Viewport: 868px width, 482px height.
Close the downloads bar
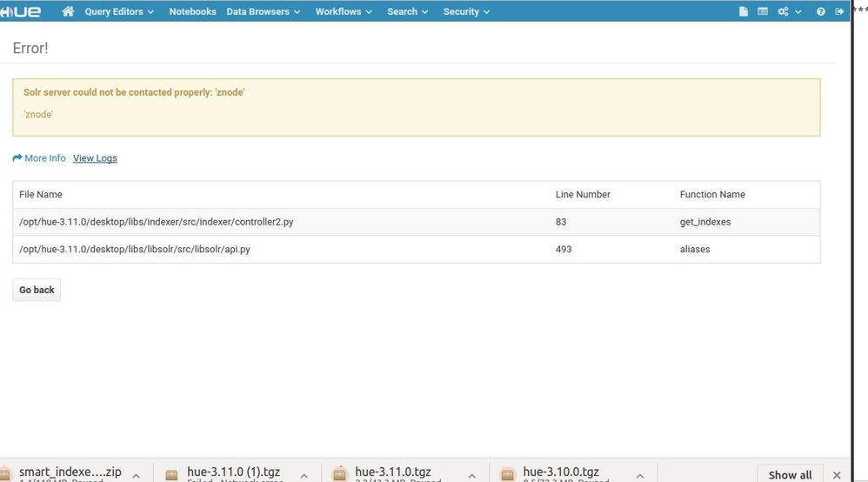837,475
